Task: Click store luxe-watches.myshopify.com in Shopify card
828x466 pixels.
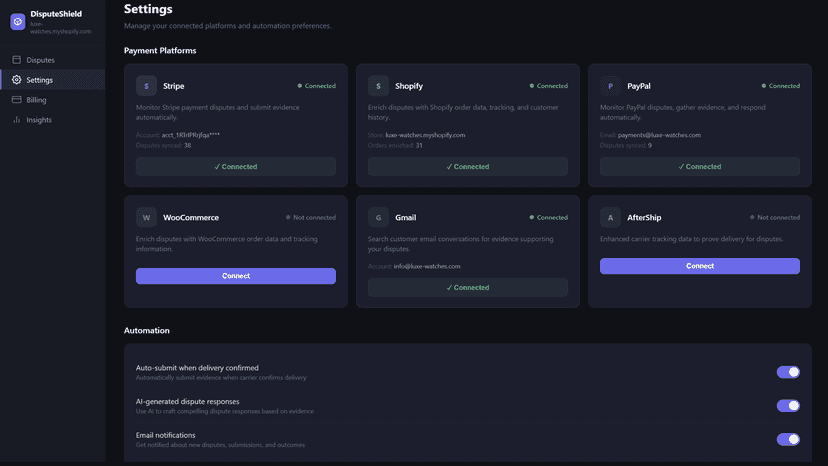Action: click(x=425, y=135)
